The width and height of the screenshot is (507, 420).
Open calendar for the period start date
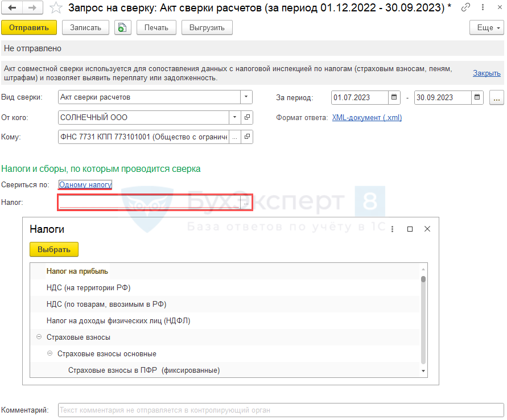point(394,97)
